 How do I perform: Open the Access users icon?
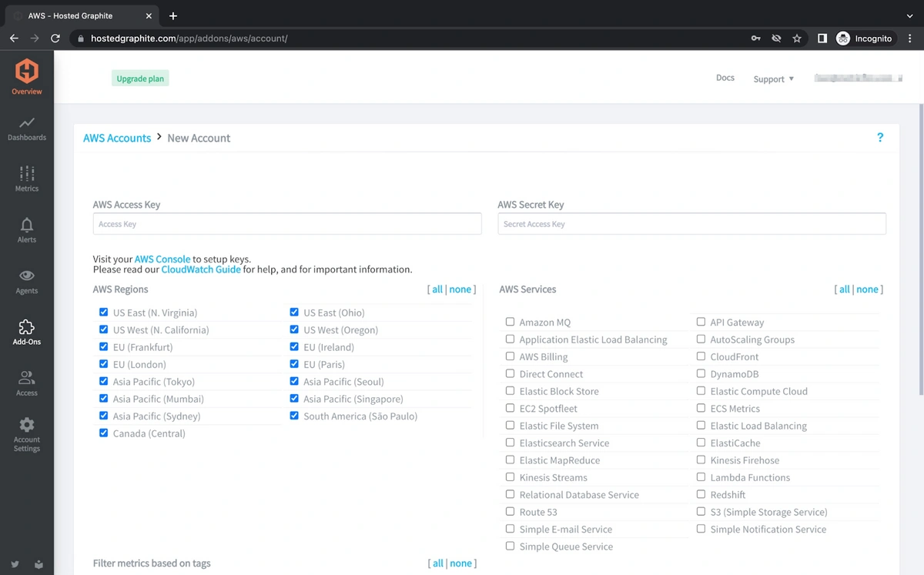pos(27,378)
